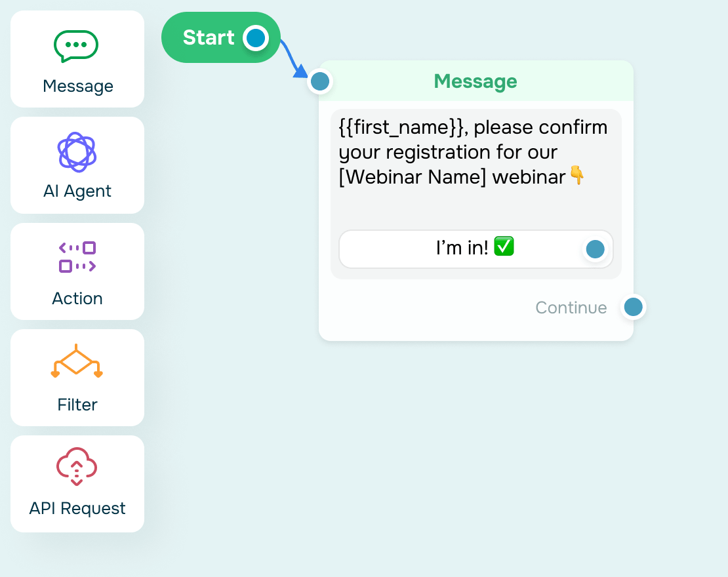
Task: Select the Action arrows icon
Action: [77, 257]
